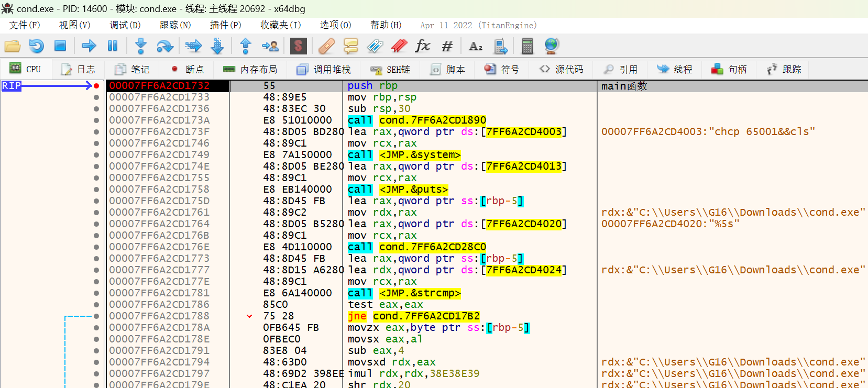Launch the Calculator toolbar icon
Screen dimensions: 868x388
pyautogui.click(x=527, y=46)
